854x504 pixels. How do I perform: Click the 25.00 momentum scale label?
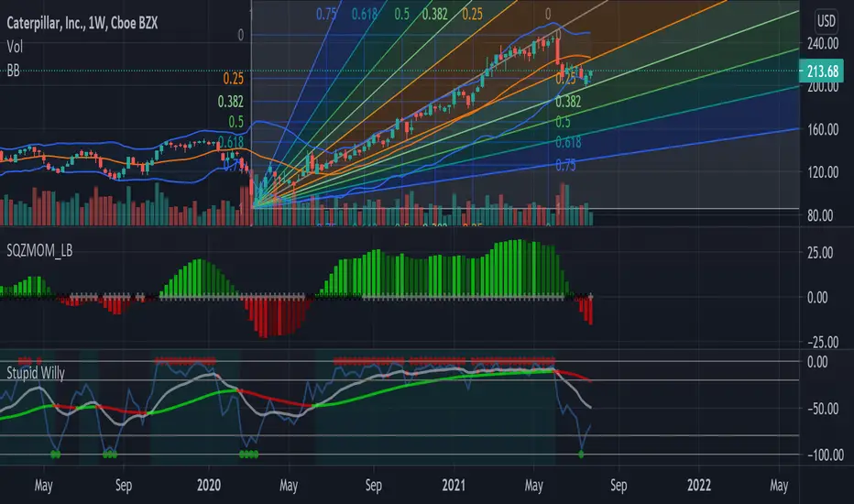tap(820, 253)
